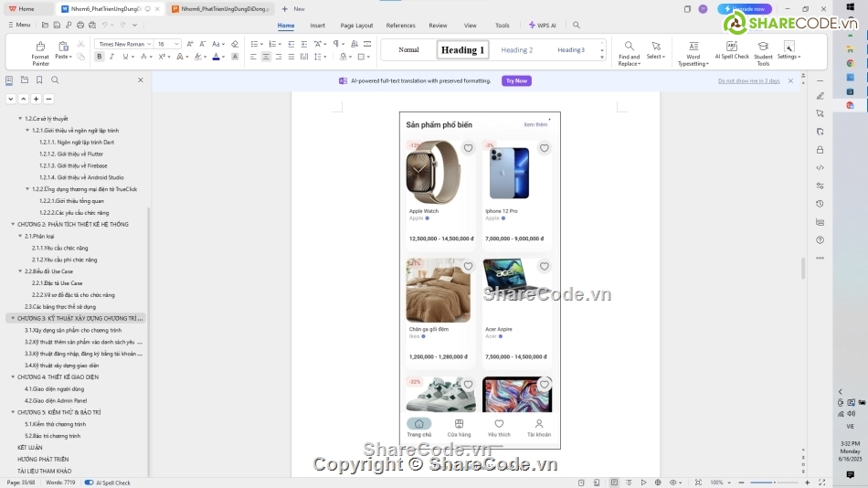Open the Page Layout ribbon tab
The width and height of the screenshot is (868, 488).
[356, 26]
